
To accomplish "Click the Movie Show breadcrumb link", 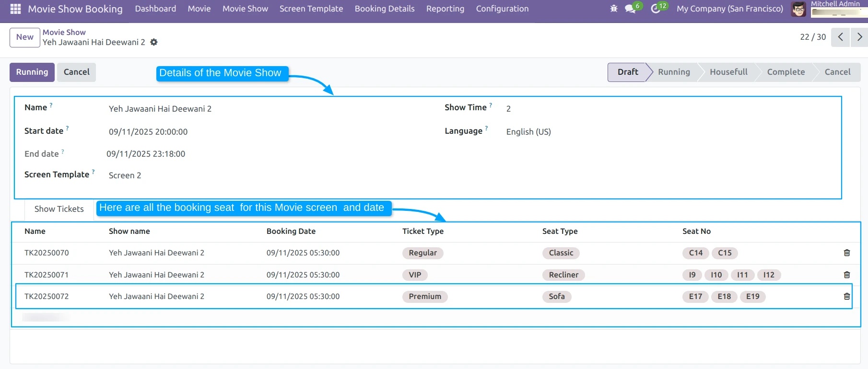I will click(64, 32).
